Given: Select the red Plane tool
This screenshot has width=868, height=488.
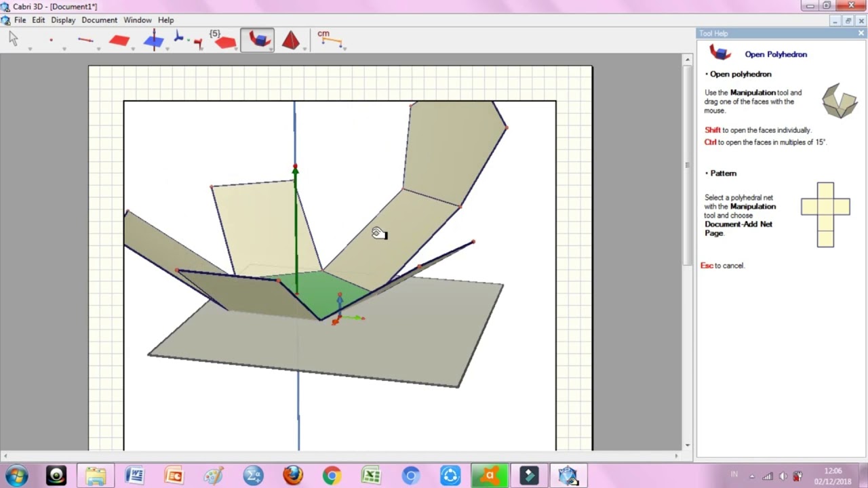Looking at the screenshot, I should [119, 41].
